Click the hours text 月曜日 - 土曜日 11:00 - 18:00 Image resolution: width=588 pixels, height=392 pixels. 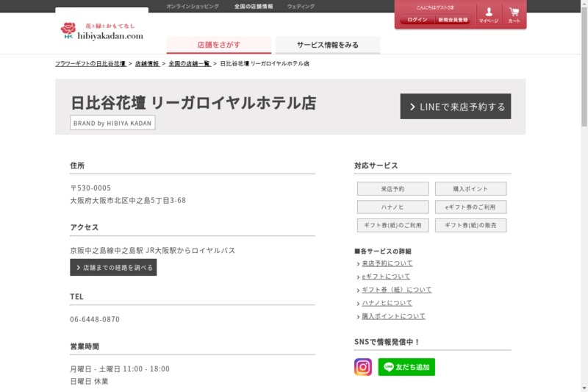120,368
